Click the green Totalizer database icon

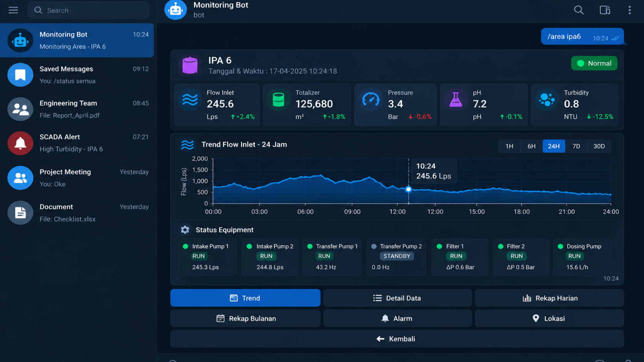click(278, 100)
